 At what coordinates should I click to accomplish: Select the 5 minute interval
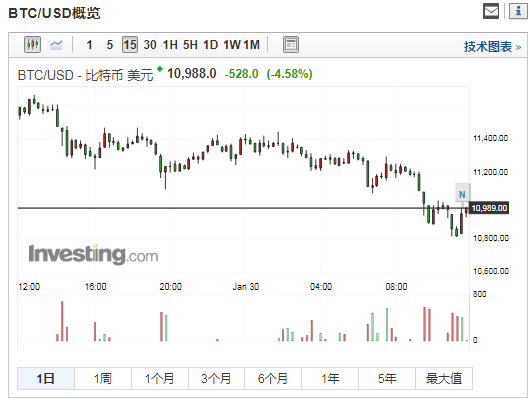coord(110,45)
